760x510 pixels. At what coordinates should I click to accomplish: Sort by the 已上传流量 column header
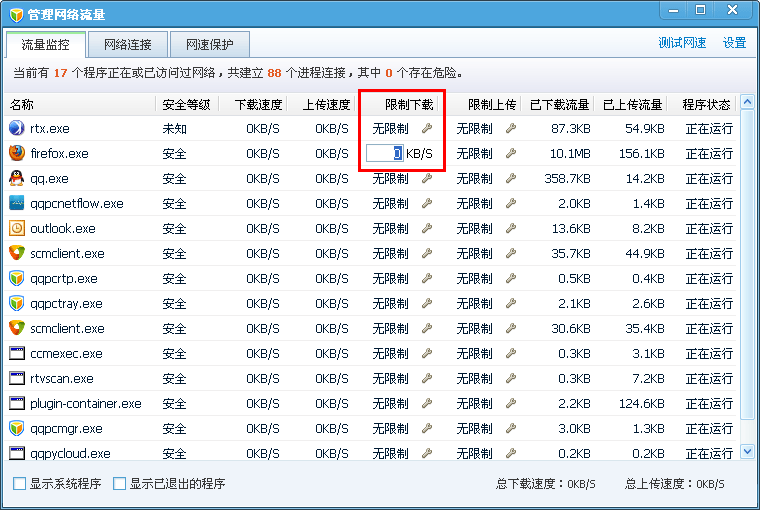[631, 104]
